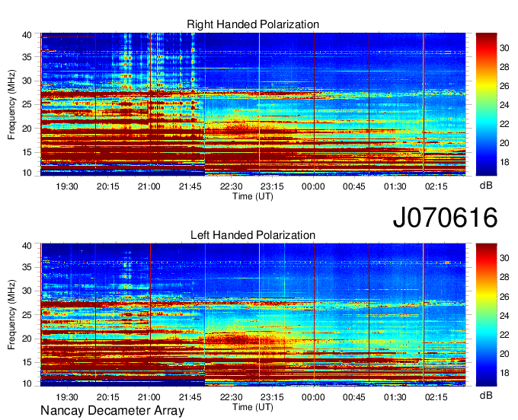Click the Nancay Decameter Array caption
This screenshot has width=518, height=420.
(112, 411)
